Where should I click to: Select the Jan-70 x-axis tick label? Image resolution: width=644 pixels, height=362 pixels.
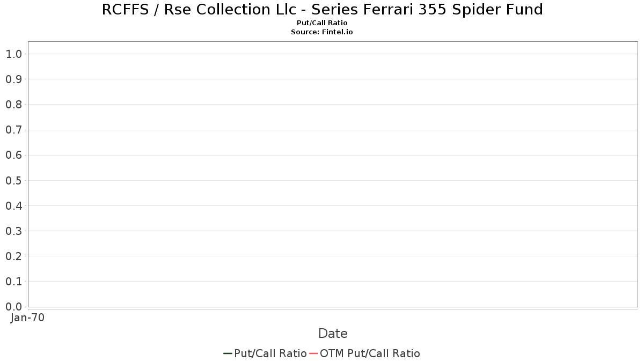[27, 317]
